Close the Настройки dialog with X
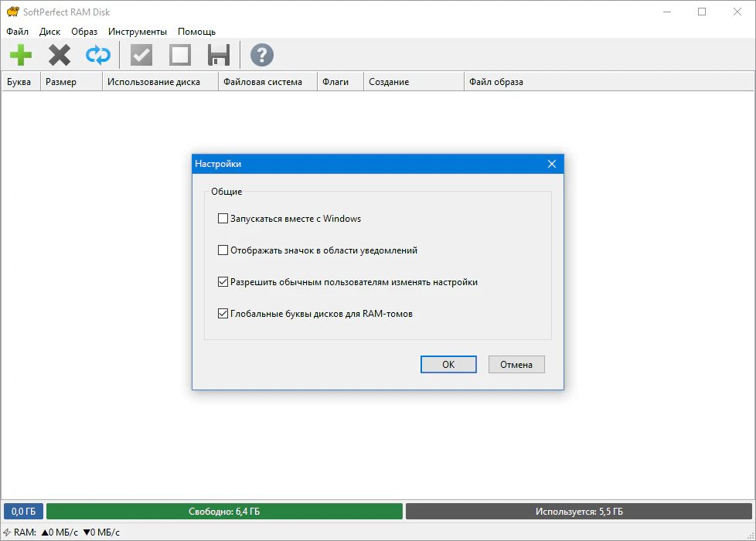 [x=552, y=164]
